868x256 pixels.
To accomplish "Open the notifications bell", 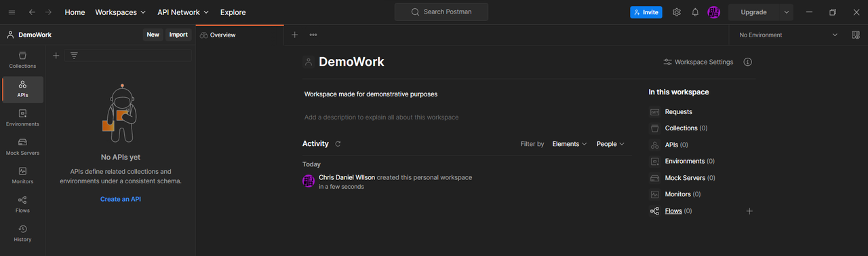I will (x=695, y=12).
